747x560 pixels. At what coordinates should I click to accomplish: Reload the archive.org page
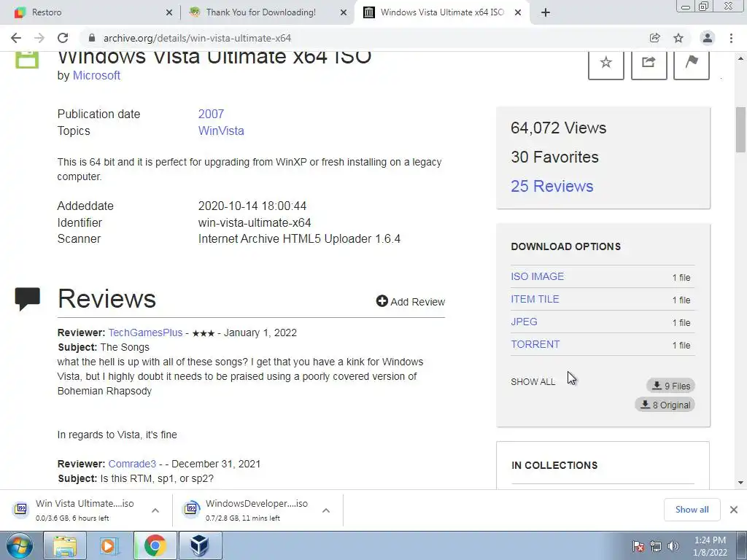click(63, 38)
